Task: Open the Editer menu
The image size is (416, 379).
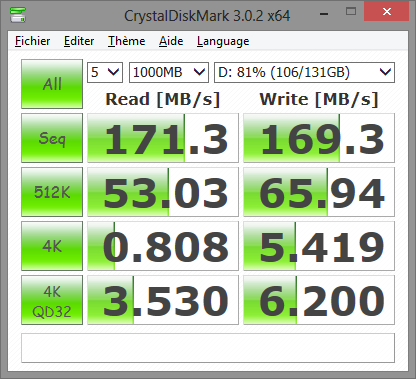Action: pyautogui.click(x=79, y=41)
